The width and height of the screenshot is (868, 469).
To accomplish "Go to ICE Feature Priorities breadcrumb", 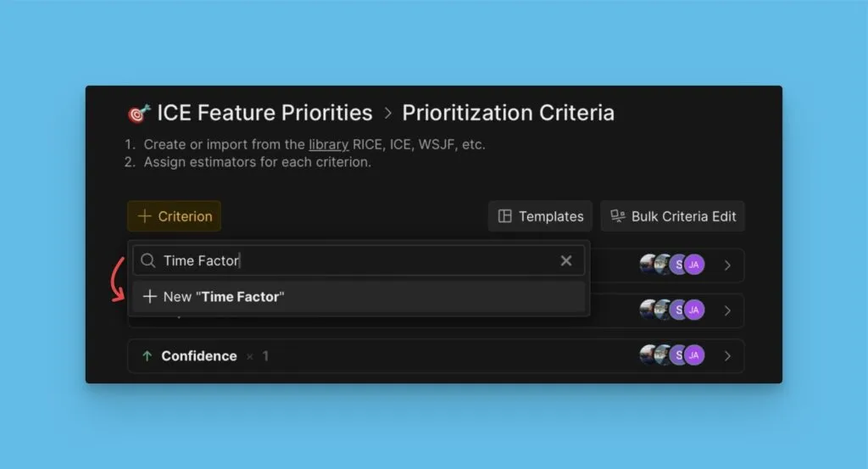I will [x=264, y=113].
